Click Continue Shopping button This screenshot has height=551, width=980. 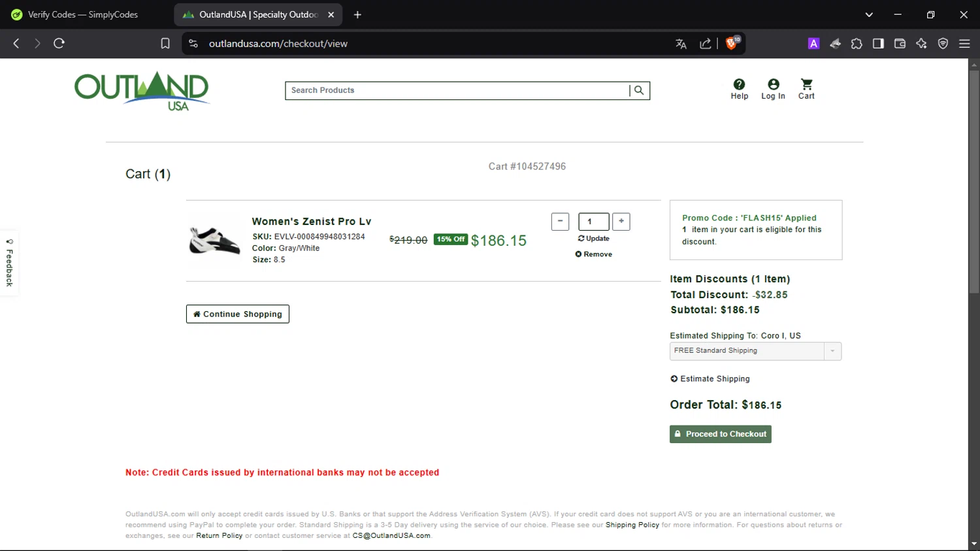click(x=238, y=314)
